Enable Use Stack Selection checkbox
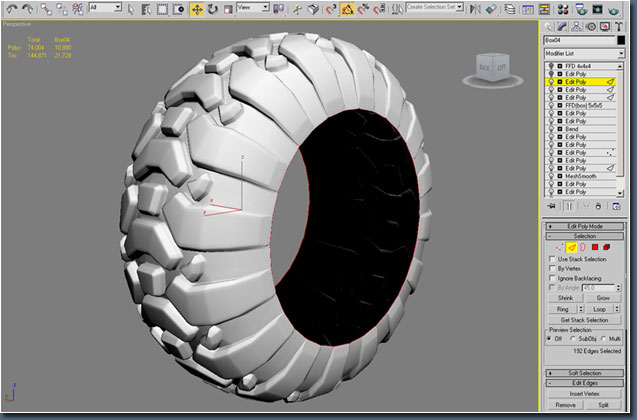 tap(552, 259)
